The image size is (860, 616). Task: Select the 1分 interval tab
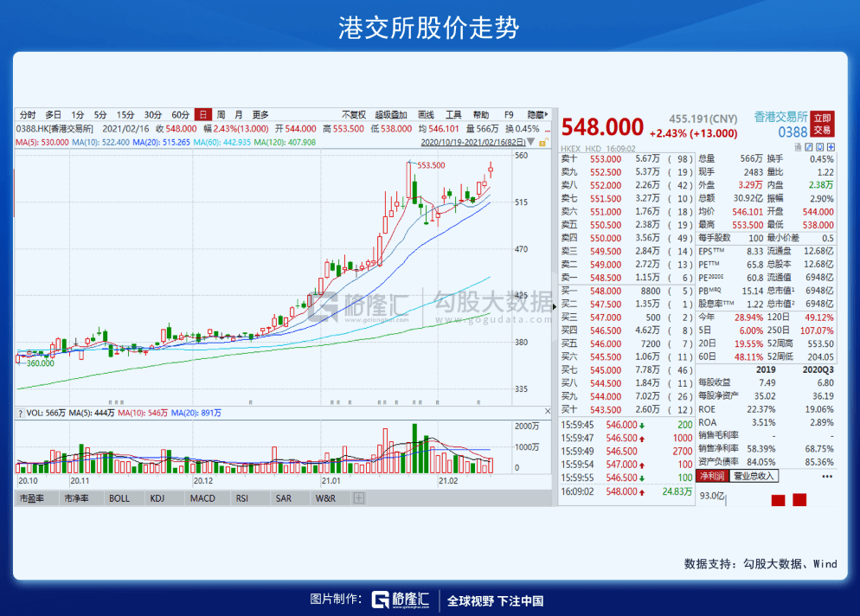[x=77, y=115]
